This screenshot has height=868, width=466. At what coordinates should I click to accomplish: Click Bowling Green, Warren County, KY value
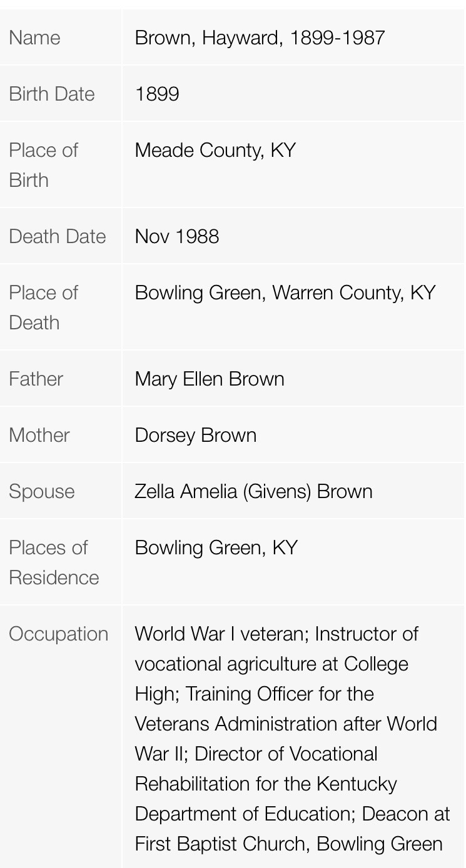tap(285, 292)
